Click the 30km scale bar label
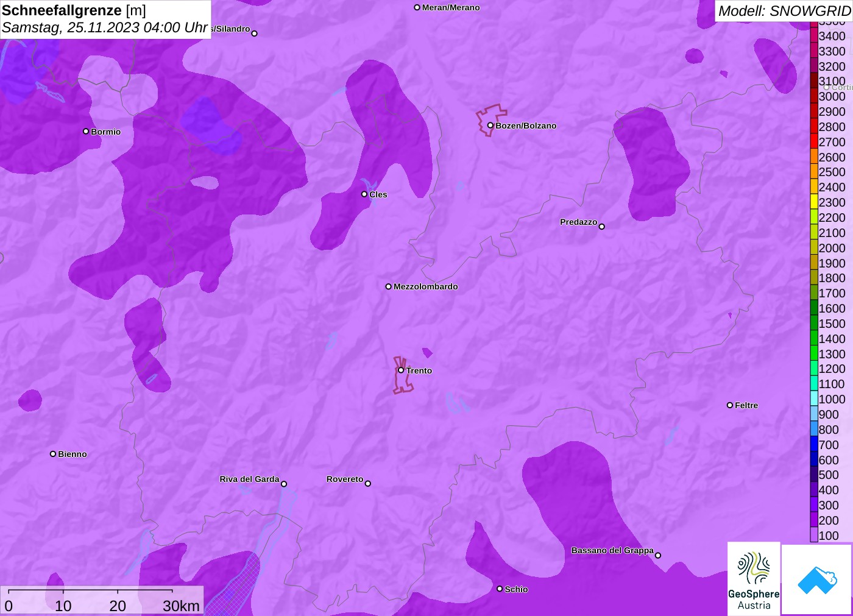This screenshot has width=853, height=616. point(181,606)
